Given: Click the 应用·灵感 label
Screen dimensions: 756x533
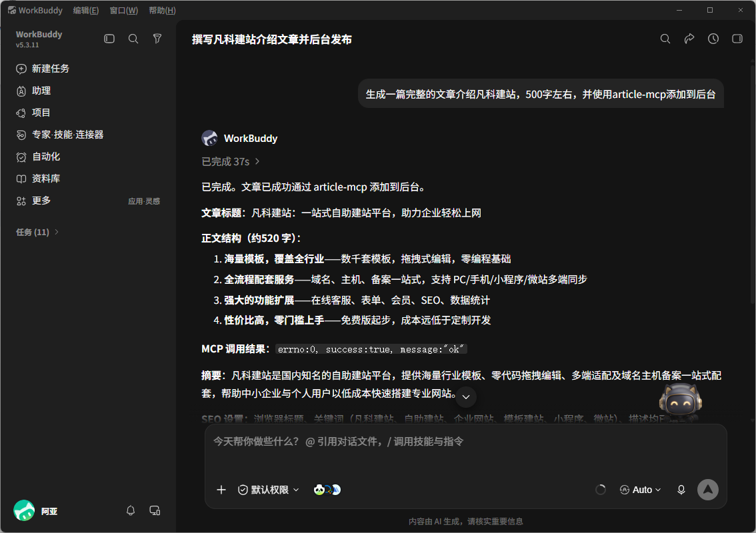Looking at the screenshot, I should click(144, 201).
